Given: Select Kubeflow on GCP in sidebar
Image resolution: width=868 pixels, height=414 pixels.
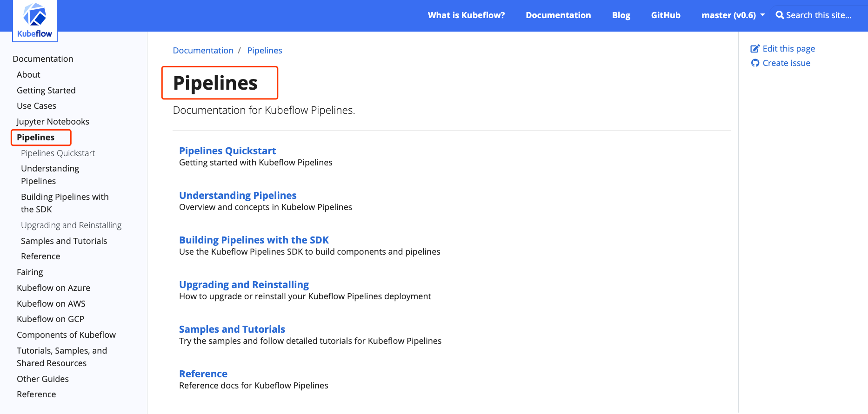Looking at the screenshot, I should (50, 319).
